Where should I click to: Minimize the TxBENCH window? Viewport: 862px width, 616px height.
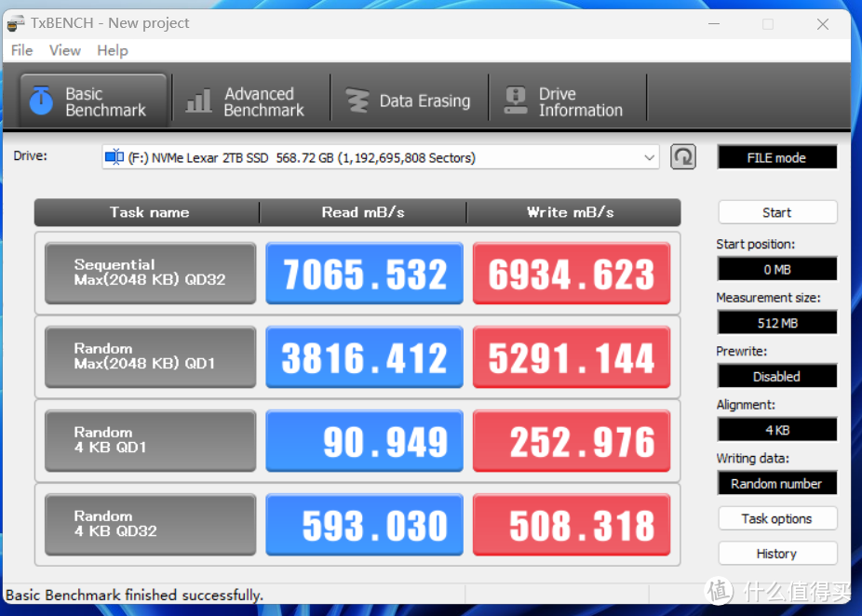coord(714,24)
